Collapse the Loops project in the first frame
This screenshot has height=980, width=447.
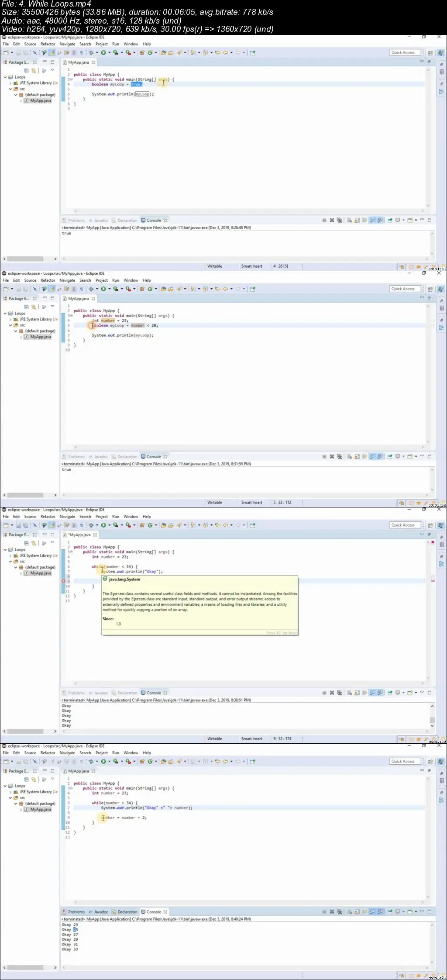tap(5, 77)
